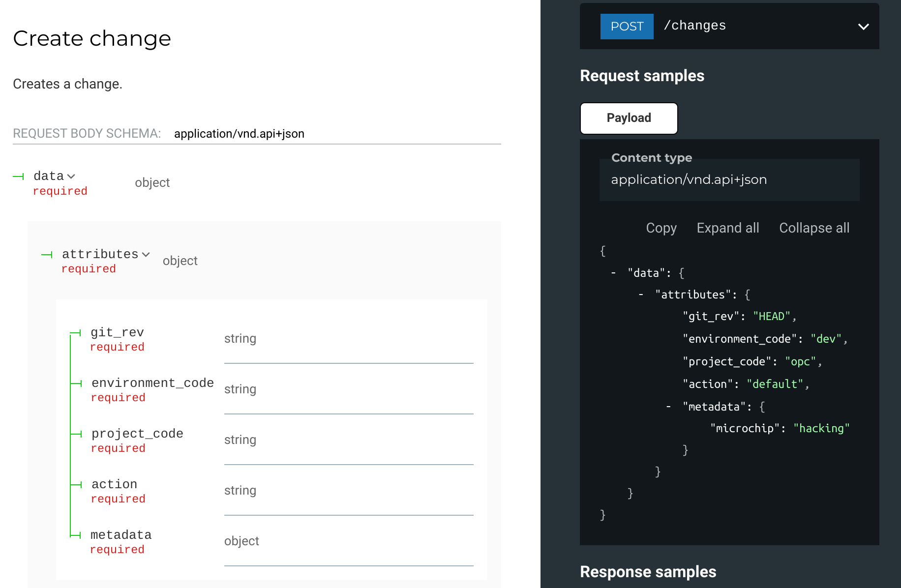Collapse the "attributes" JSON node
Screen dimensions: 901x588
[641, 294]
